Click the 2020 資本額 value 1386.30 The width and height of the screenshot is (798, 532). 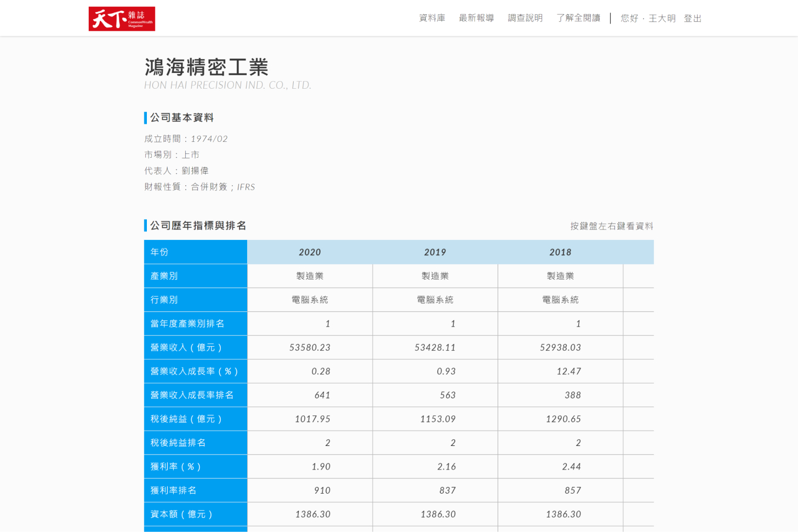(x=312, y=514)
